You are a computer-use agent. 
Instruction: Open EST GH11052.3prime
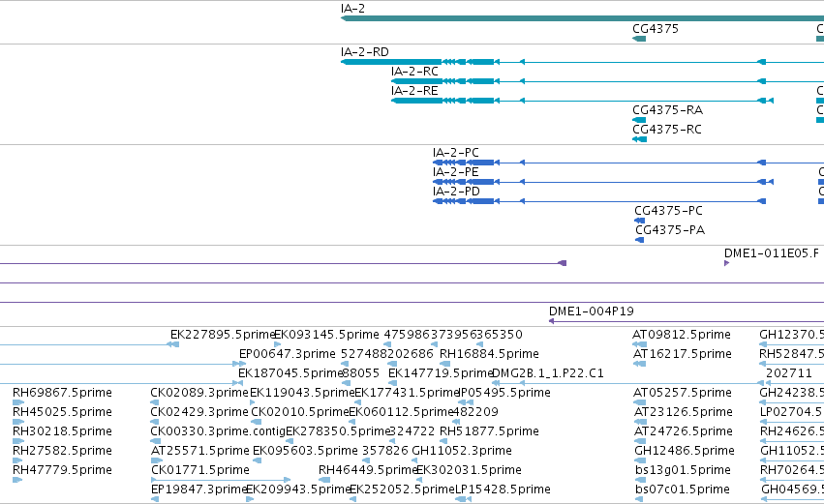(462, 452)
